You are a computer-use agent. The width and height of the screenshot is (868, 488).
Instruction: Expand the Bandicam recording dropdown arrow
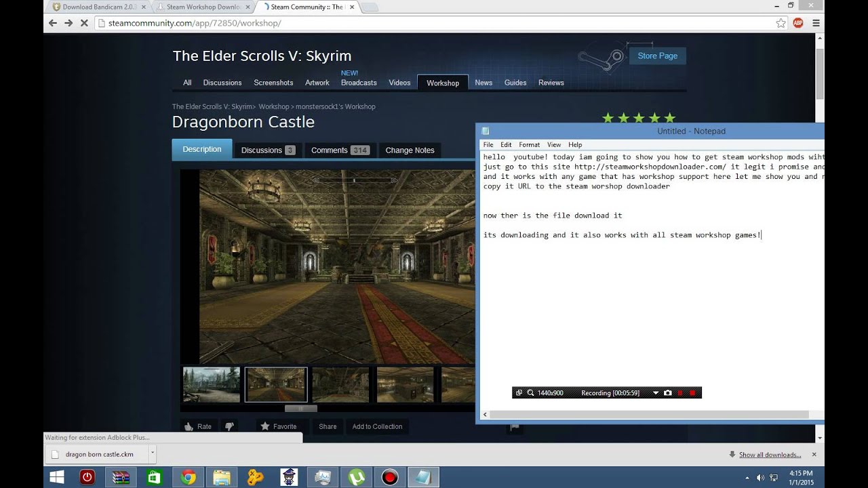point(656,393)
